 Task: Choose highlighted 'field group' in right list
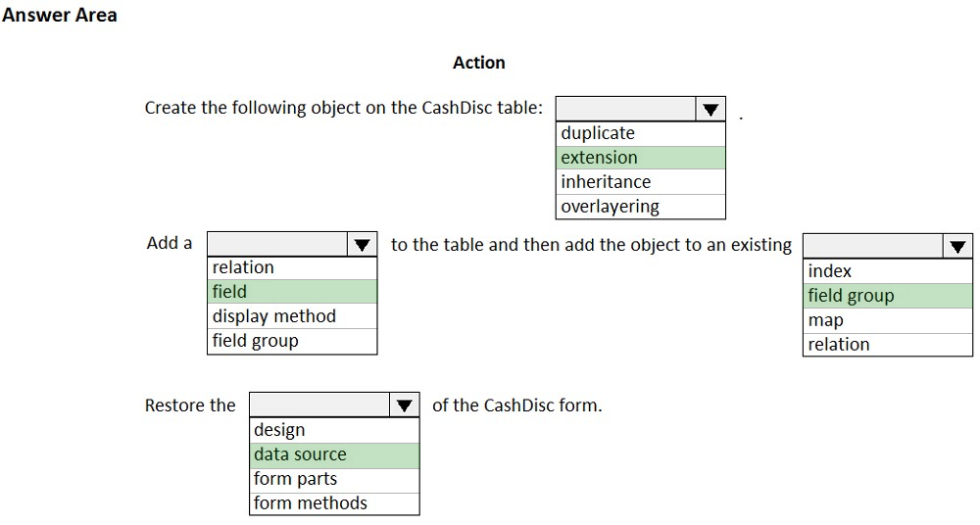point(888,296)
